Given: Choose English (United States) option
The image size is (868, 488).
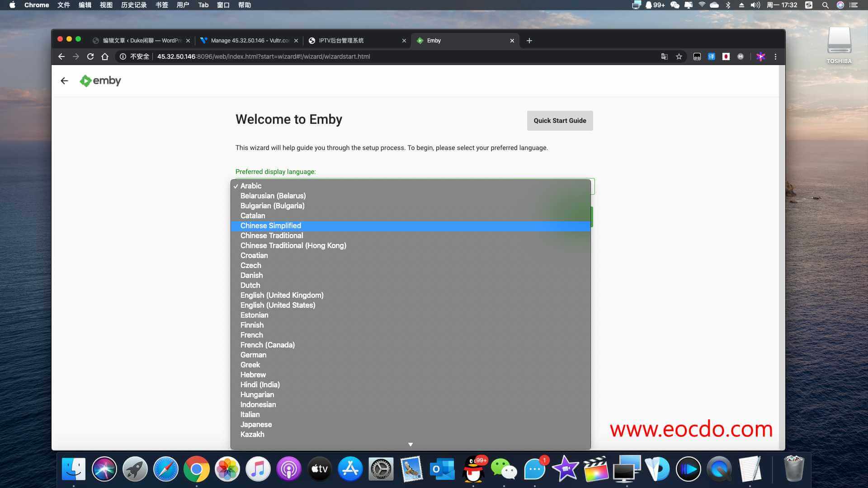Looking at the screenshot, I should pyautogui.click(x=410, y=305).
